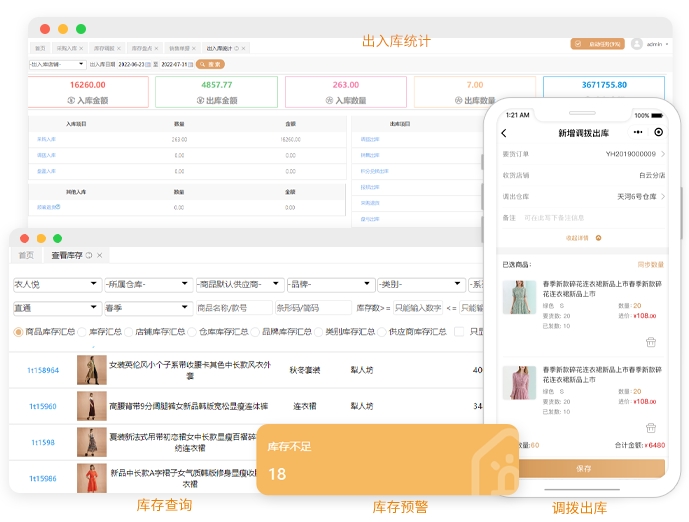Click back arrow in 新增调拨出库 header

click(504, 133)
